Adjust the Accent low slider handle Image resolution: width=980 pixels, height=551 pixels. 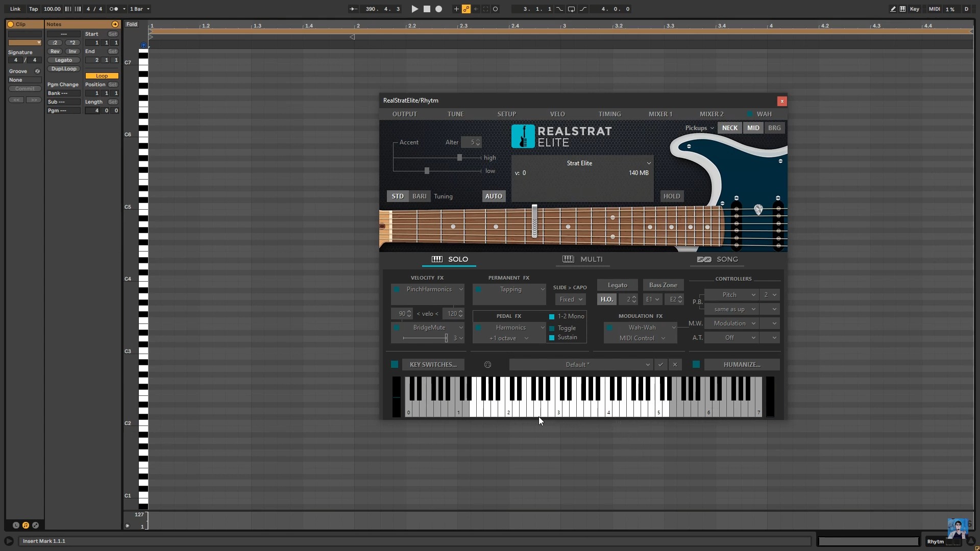click(427, 171)
